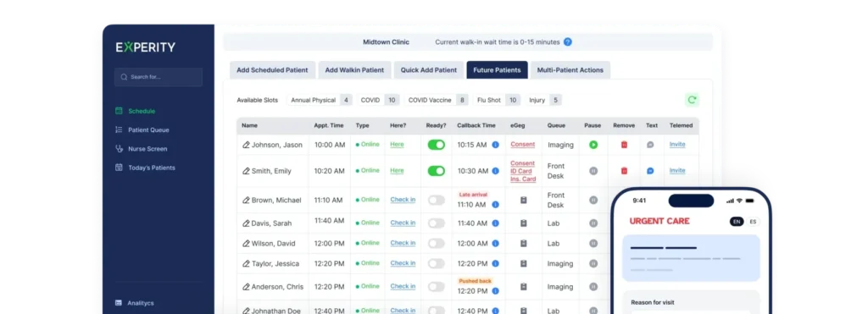This screenshot has width=868, height=314.
Task: Go to Nurse Screen in sidebar
Action: coord(141,149)
